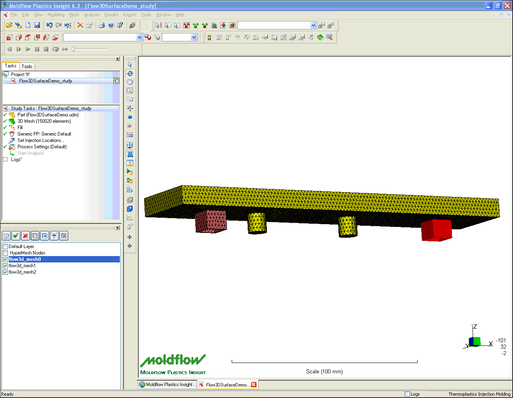Click the green check layer icon
Viewport: 513px width, 398px height.
tap(16, 236)
